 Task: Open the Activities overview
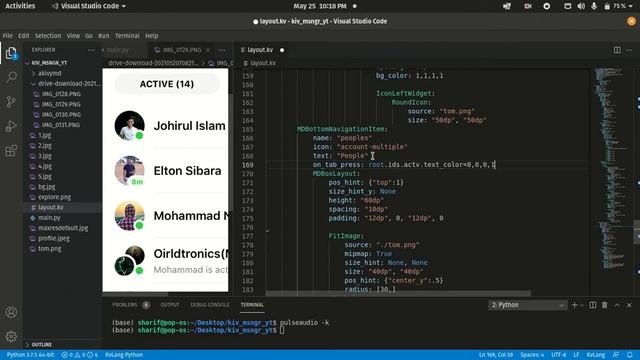(x=20, y=6)
